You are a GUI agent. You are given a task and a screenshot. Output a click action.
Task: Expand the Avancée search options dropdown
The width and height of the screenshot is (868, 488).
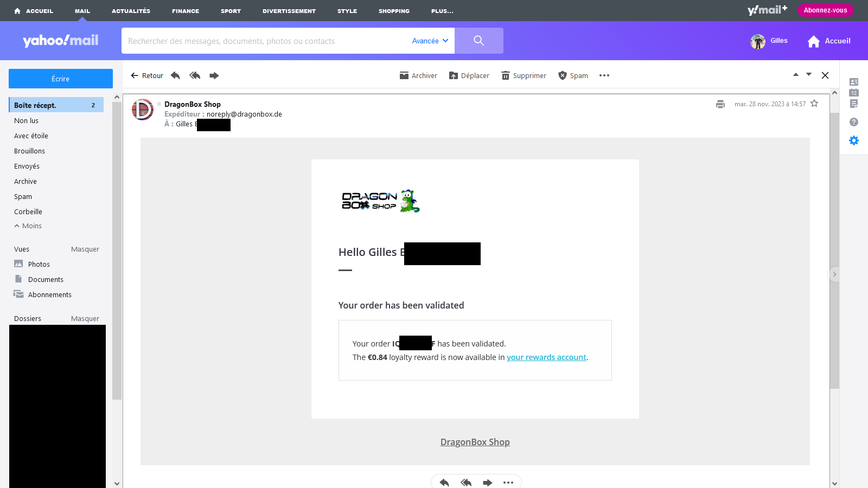[430, 41]
